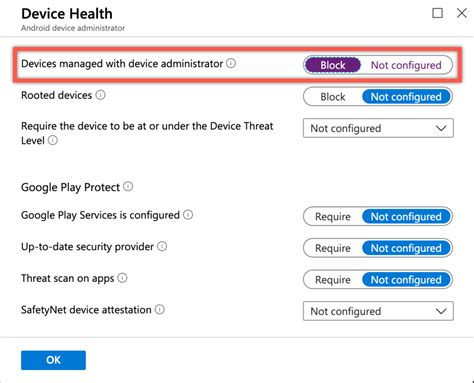This screenshot has height=383, width=474.
Task: Require Threat scan on apps
Action: (x=333, y=280)
